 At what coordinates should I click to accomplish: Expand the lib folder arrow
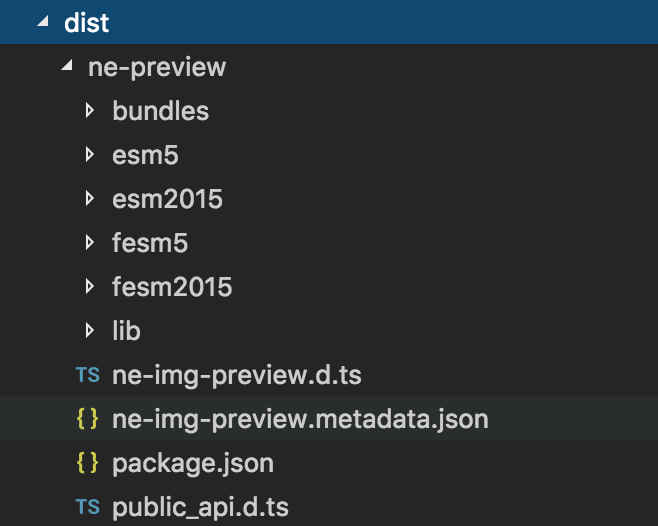[91, 331]
